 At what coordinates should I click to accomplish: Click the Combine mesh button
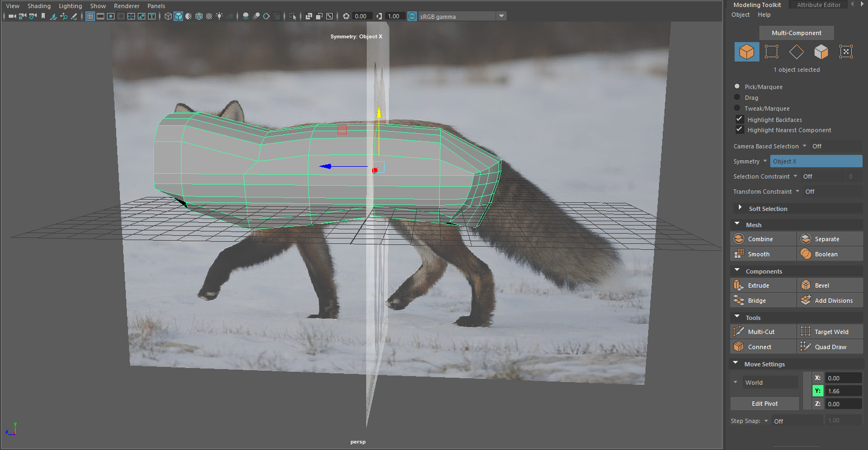point(763,238)
